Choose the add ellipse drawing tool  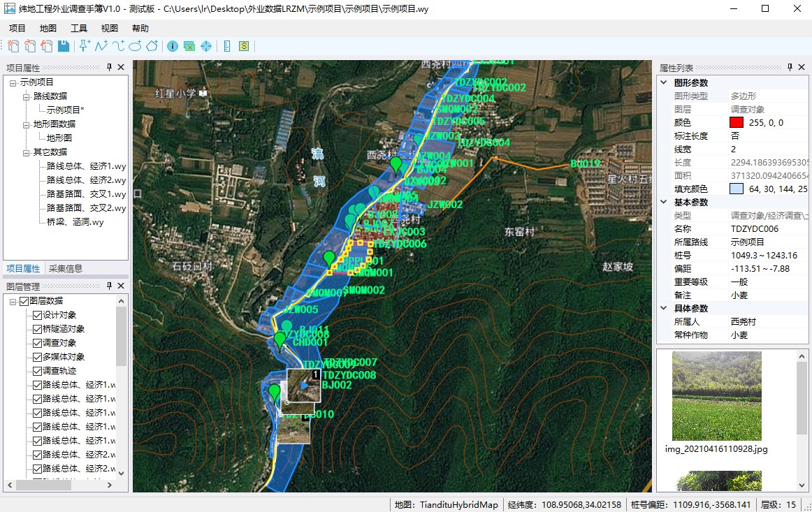pos(136,46)
